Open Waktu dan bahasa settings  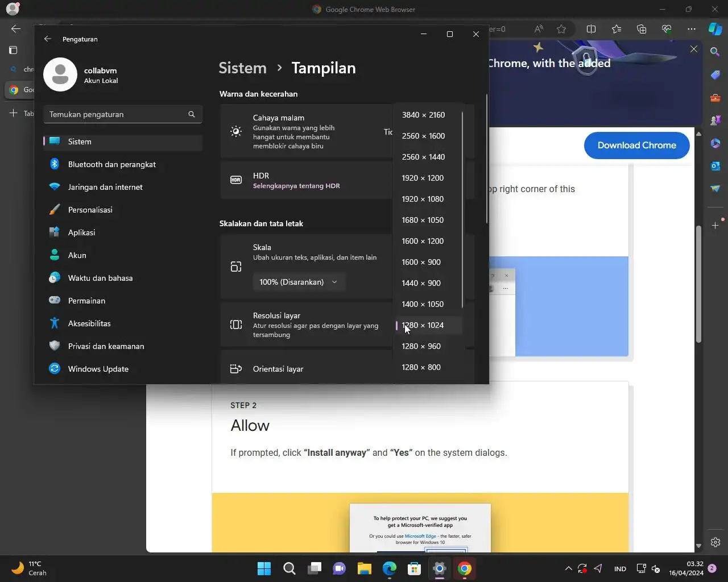[123, 278]
